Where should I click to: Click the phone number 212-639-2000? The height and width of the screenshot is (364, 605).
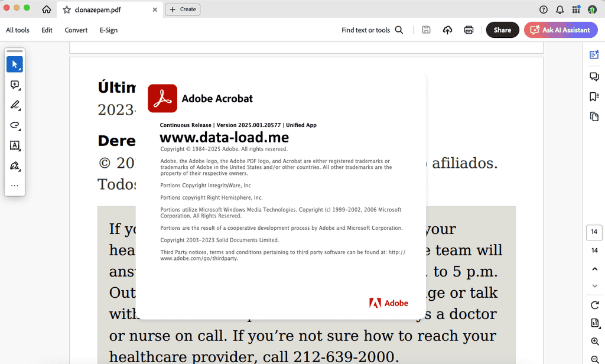pos(344,357)
